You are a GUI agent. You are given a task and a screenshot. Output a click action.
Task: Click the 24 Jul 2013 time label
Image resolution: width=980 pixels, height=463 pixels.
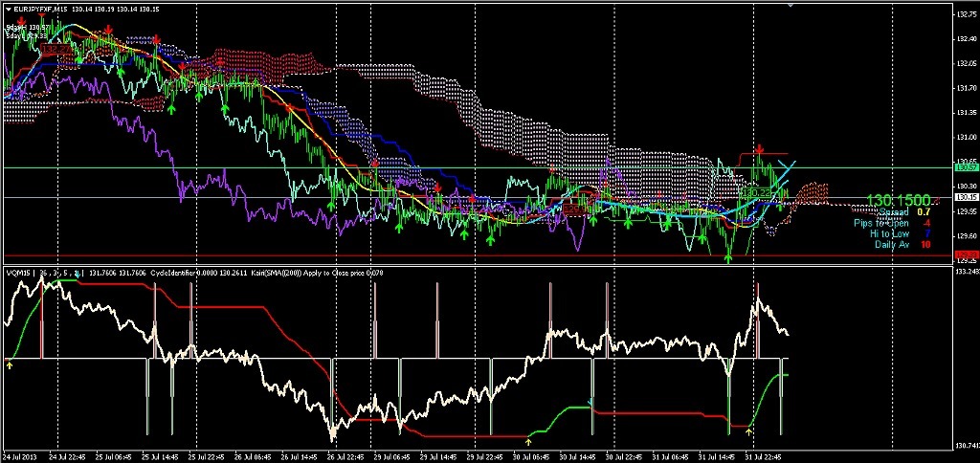point(19,456)
